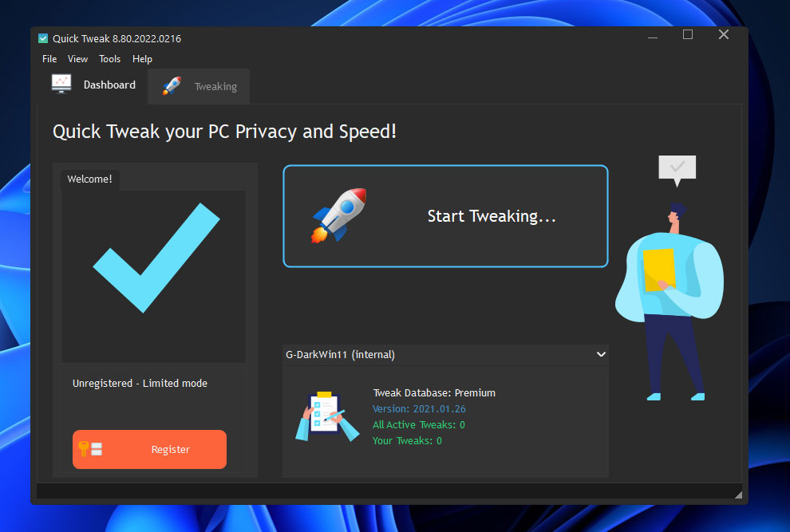The height and width of the screenshot is (532, 790).
Task: Open the Tools menu
Action: (110, 59)
